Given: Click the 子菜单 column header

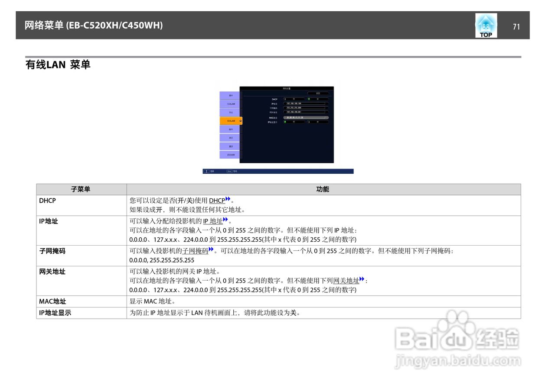Looking at the screenshot, I should click(81, 189).
